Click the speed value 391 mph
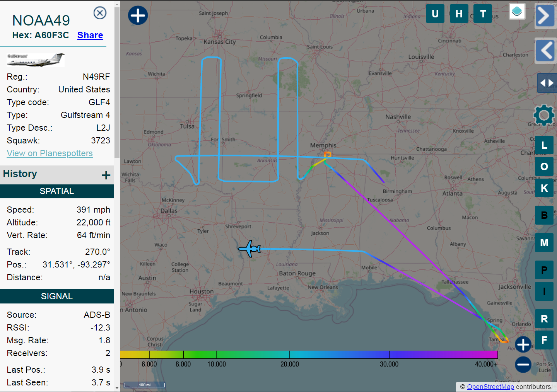557x392 pixels. click(93, 210)
